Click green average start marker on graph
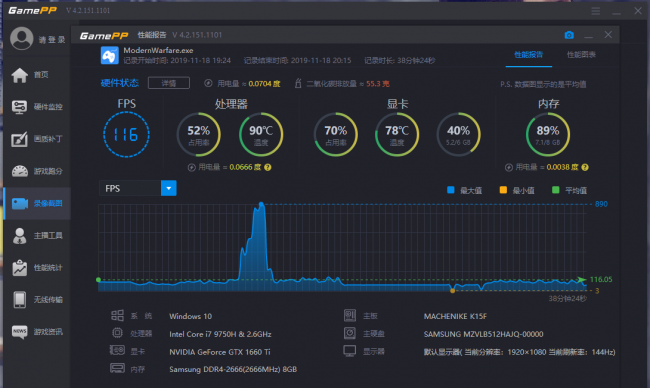The width and height of the screenshot is (650, 388). point(98,280)
